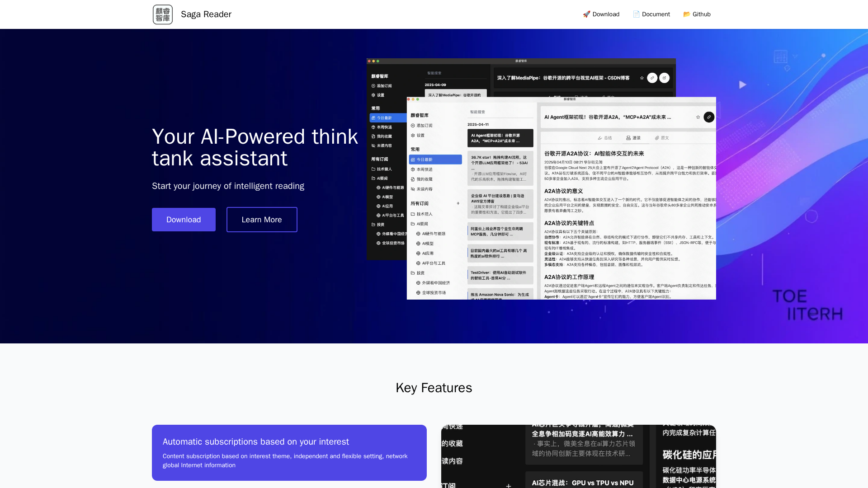Click the Learn More button
Screen dimensions: 868x488
[x=262, y=220]
